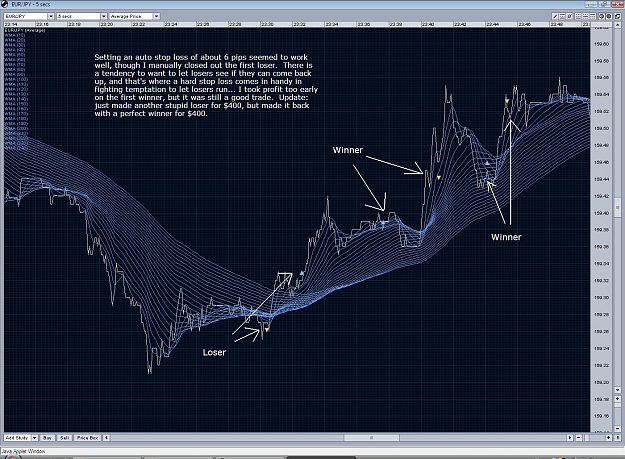The width and height of the screenshot is (625, 459).
Task: Click the Java Applet Window status text
Action: 23,451
